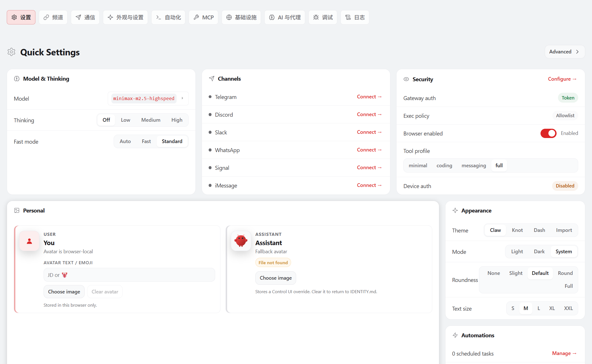Set Fast mode to Auto
Image resolution: width=592 pixels, height=364 pixels.
(x=125, y=141)
